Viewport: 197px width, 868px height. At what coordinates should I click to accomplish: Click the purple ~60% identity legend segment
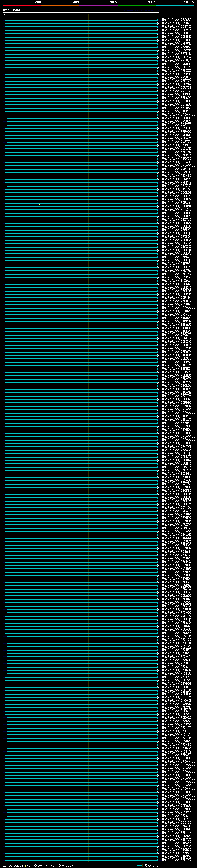(99, 6)
